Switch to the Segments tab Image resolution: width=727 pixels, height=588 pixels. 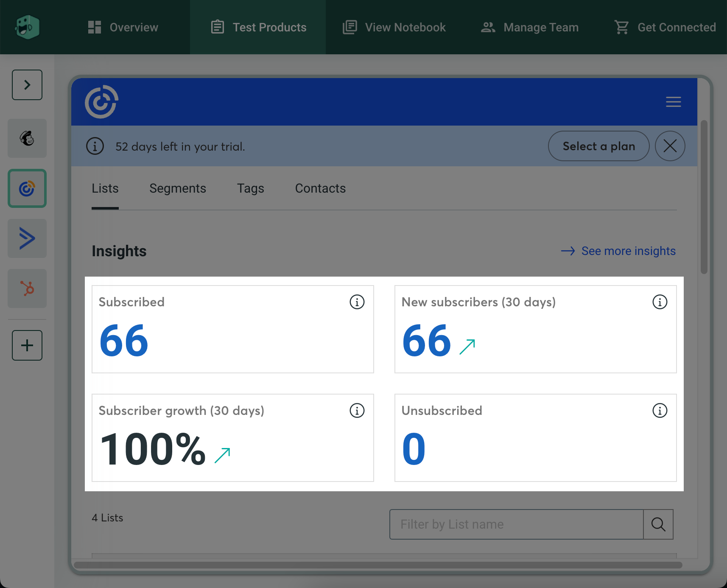tap(178, 188)
